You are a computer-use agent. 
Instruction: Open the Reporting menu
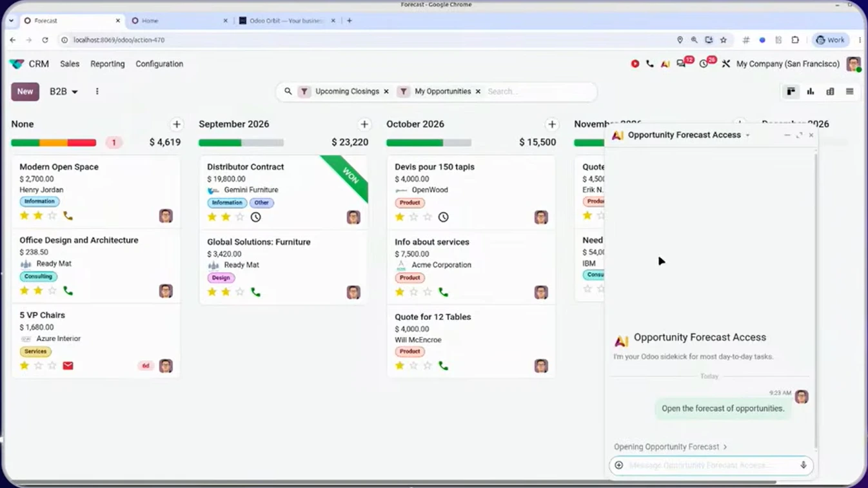click(x=108, y=64)
